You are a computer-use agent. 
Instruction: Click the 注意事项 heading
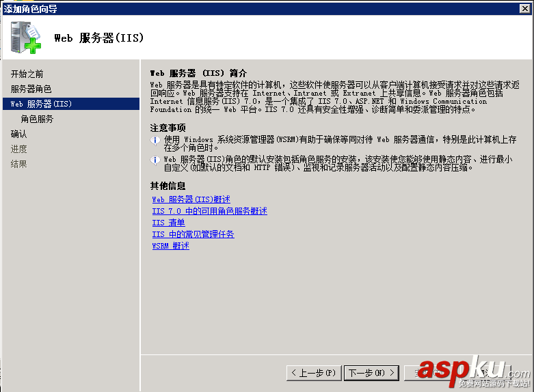tap(168, 128)
